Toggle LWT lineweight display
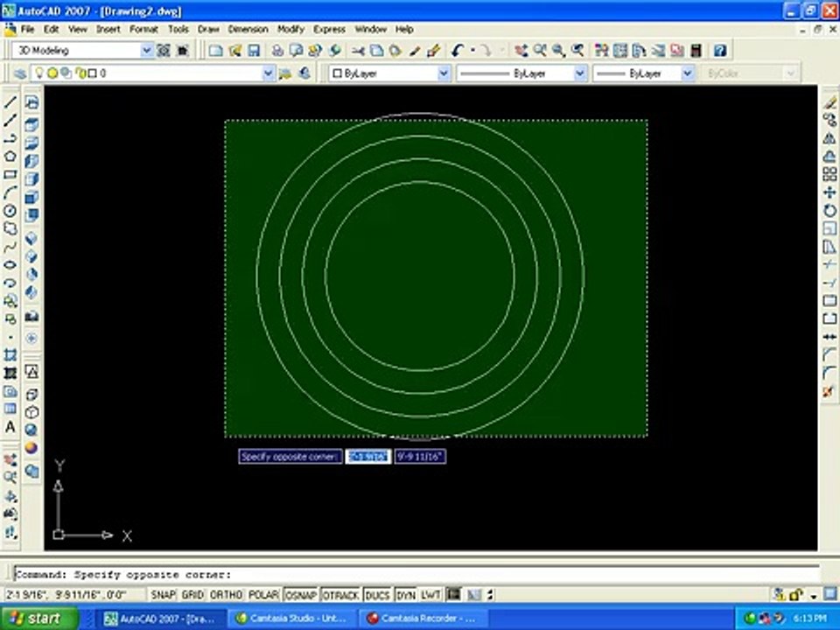Viewport: 840px width, 630px height. pyautogui.click(x=430, y=595)
